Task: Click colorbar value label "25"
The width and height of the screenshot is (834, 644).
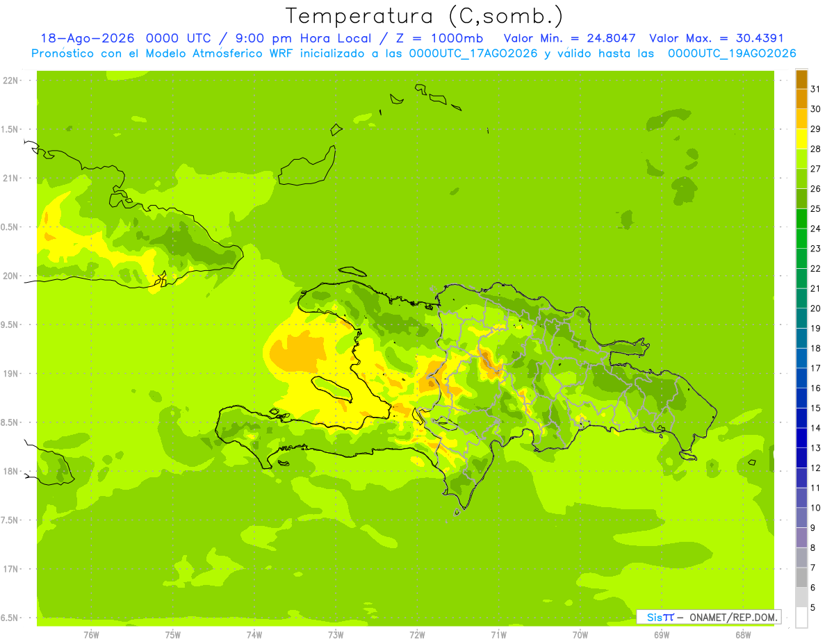Action: [x=815, y=208]
